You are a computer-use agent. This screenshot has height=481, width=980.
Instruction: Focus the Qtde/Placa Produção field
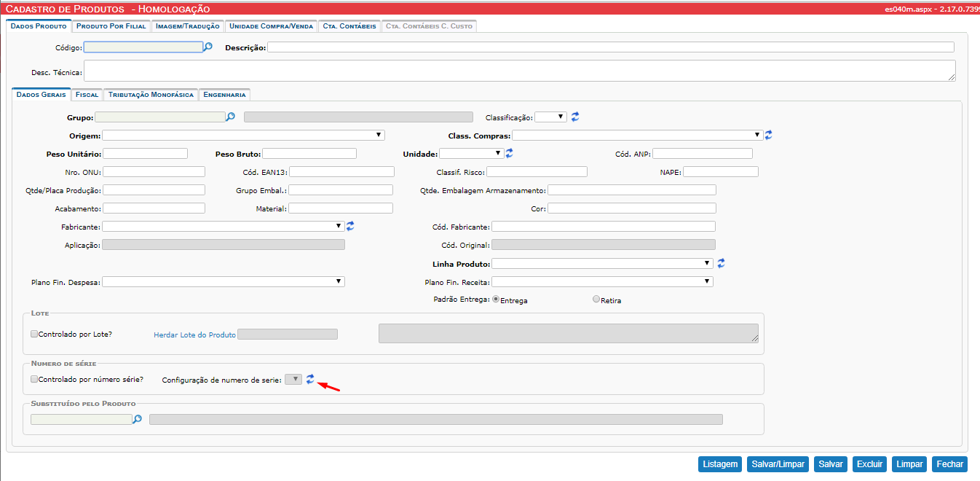pos(154,189)
